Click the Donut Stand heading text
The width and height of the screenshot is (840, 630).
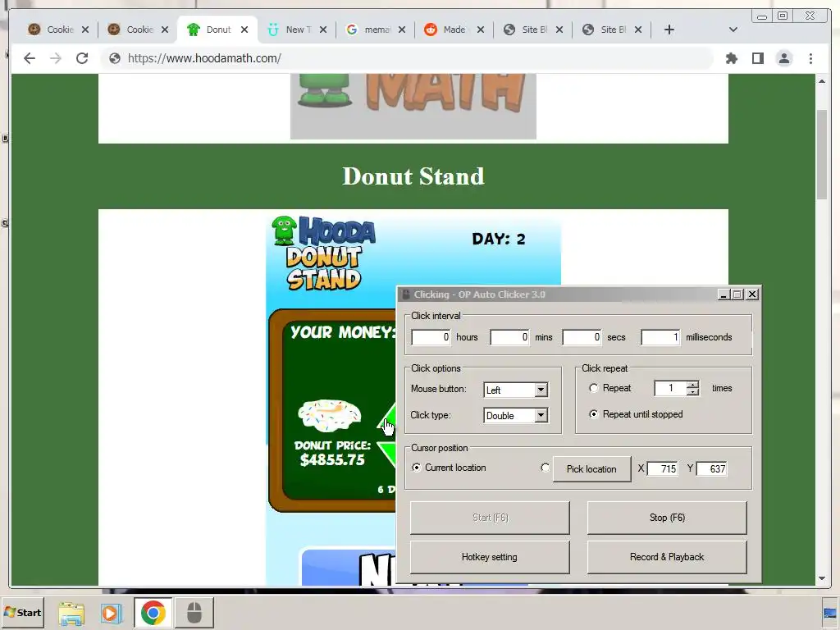413,176
